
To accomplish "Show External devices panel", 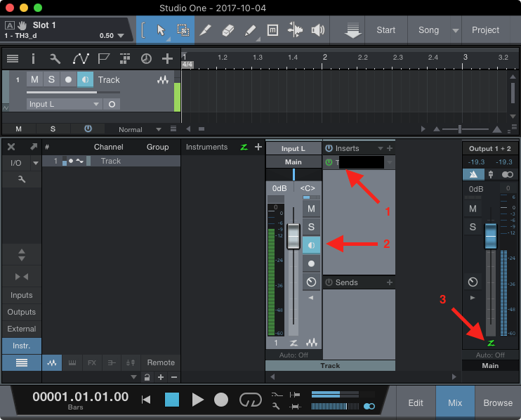I will (22, 329).
